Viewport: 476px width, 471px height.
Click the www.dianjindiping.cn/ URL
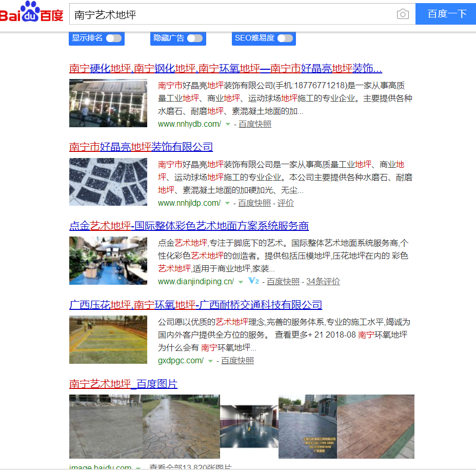(196, 282)
